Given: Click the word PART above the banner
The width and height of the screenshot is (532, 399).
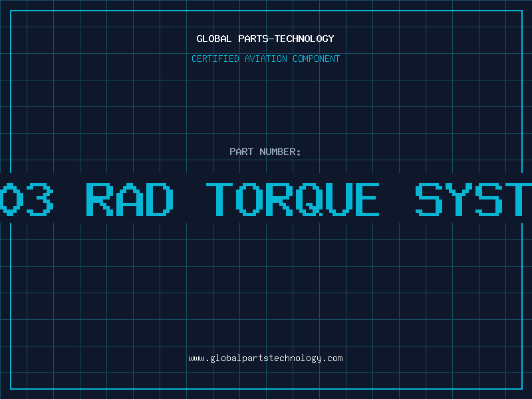Looking at the screenshot, I should (242, 152).
